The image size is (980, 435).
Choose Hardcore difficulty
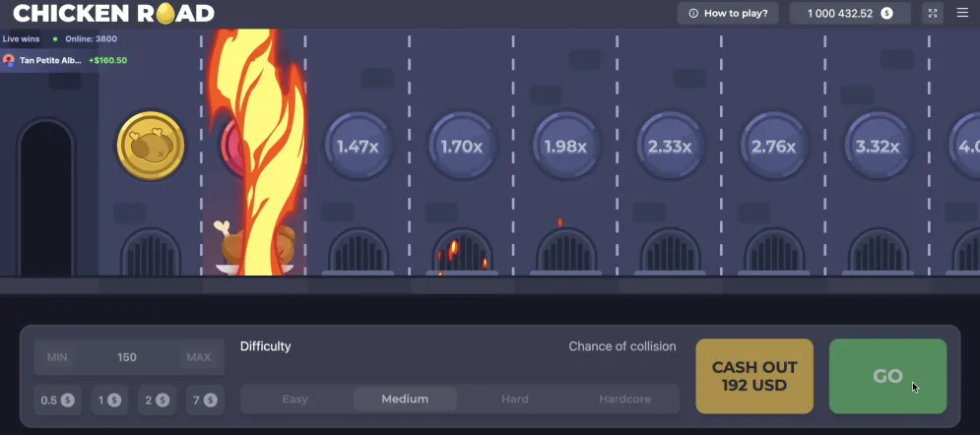625,399
